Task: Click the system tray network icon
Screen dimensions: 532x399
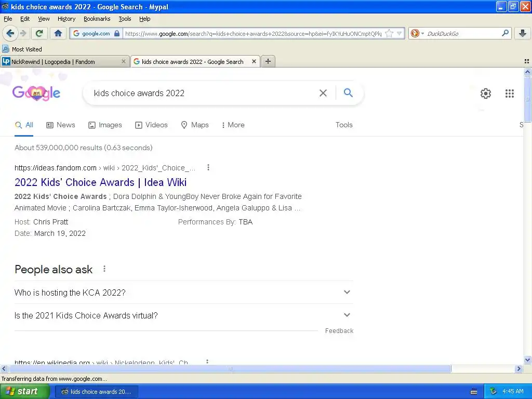Action: coord(494,391)
